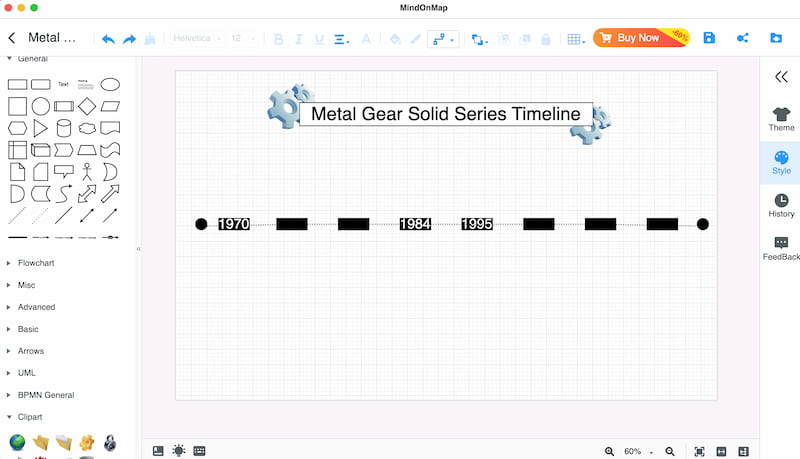Select the actor stick figure shape

[87, 172]
